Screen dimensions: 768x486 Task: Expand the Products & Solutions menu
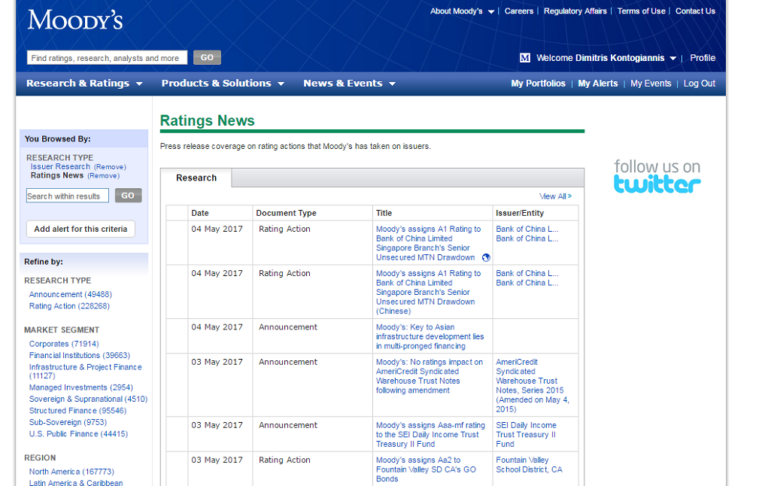(223, 83)
